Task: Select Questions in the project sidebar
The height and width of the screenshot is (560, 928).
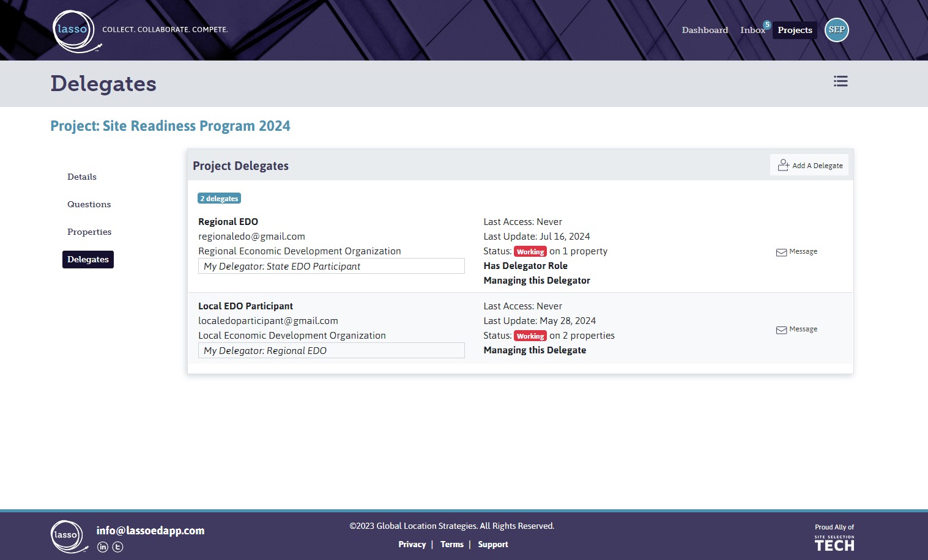Action: 89,204
